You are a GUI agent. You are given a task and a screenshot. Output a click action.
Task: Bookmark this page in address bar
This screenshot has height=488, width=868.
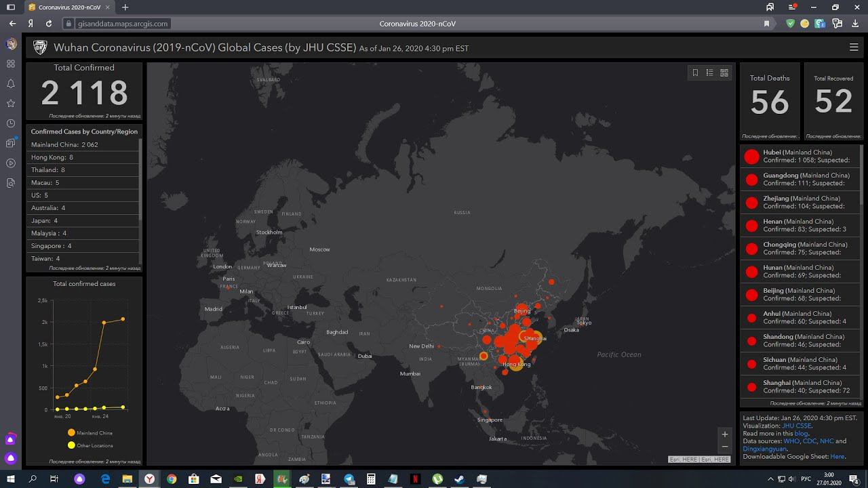tap(767, 24)
